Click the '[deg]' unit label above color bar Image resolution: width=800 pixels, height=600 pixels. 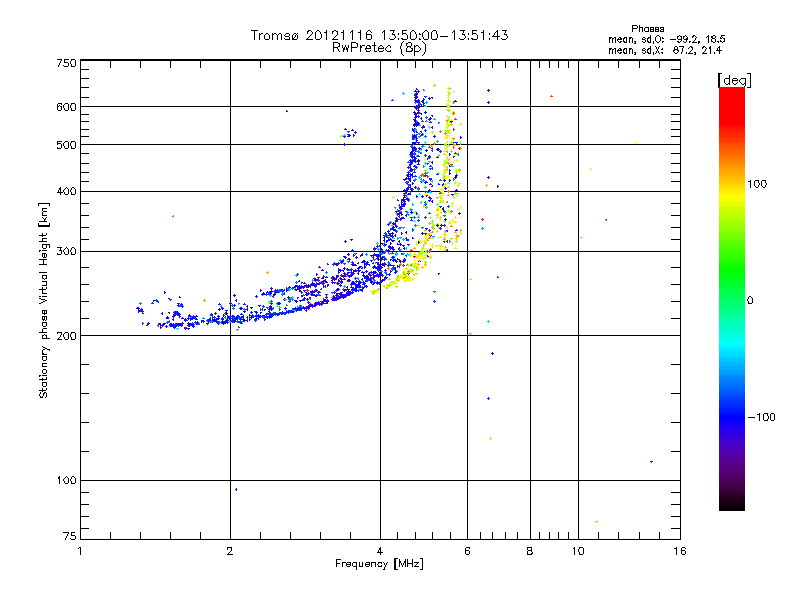coord(734,80)
